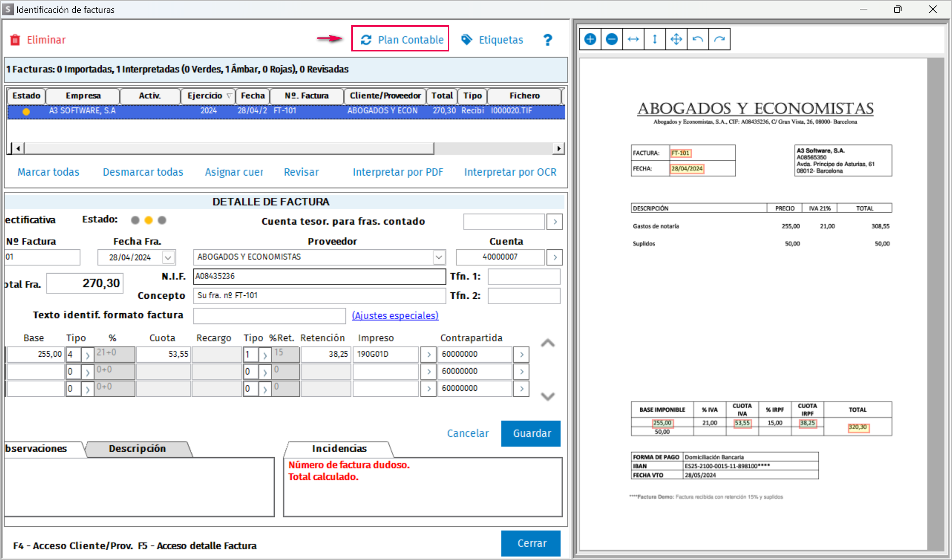Click Cancelar link

(x=468, y=434)
